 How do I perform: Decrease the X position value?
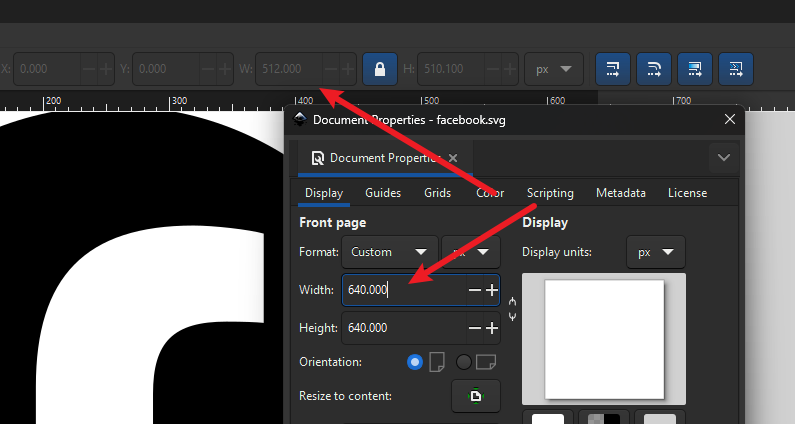[89, 68]
